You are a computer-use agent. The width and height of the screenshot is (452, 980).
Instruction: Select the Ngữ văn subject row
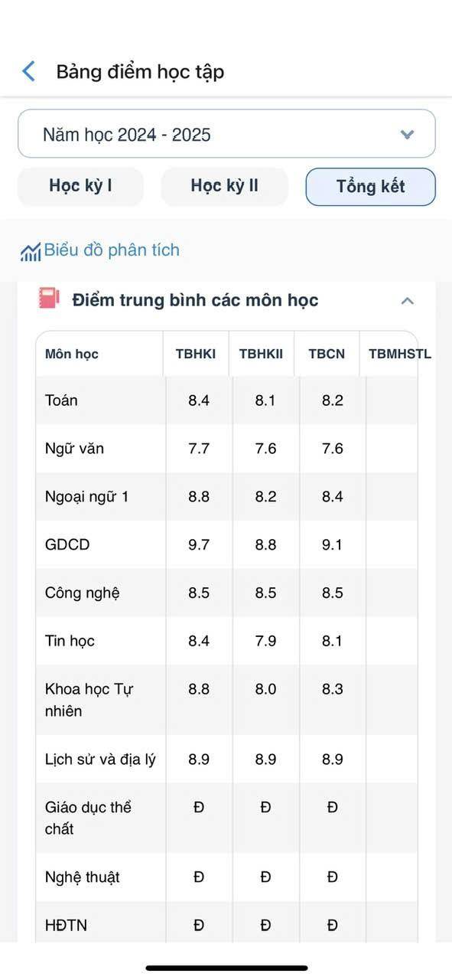click(x=226, y=449)
